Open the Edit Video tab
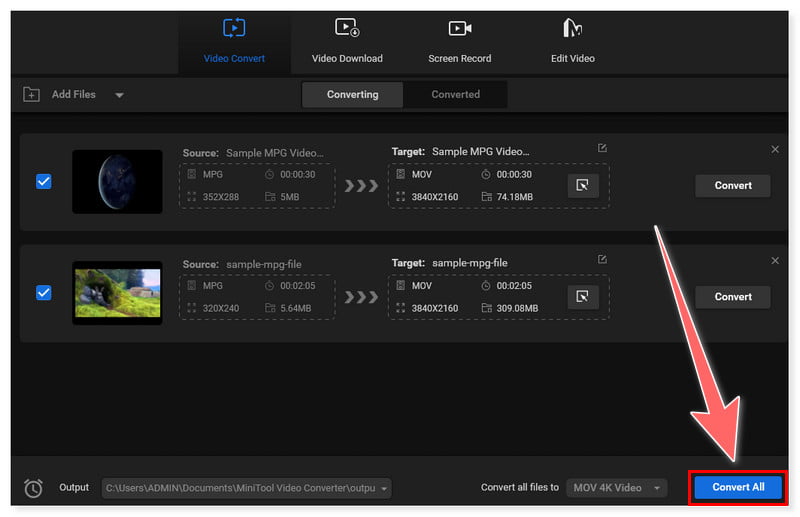The image size is (800, 517). tap(573, 40)
